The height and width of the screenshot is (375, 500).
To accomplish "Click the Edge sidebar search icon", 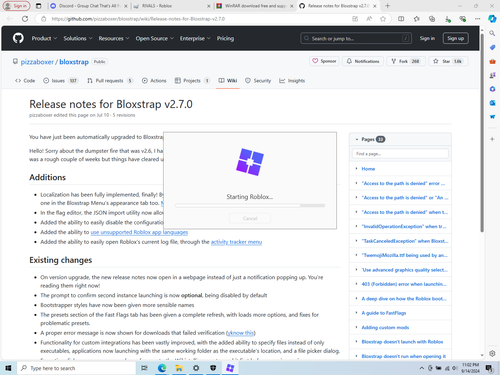I will click(492, 33).
